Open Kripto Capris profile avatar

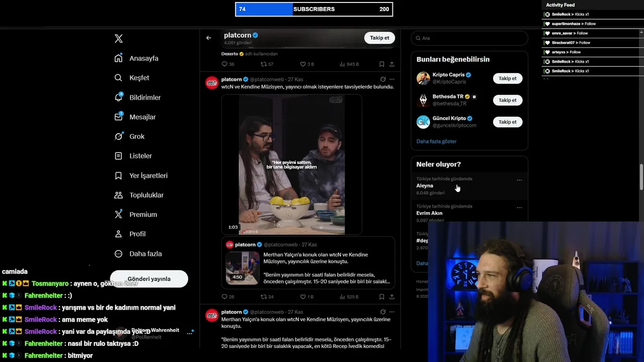click(423, 78)
